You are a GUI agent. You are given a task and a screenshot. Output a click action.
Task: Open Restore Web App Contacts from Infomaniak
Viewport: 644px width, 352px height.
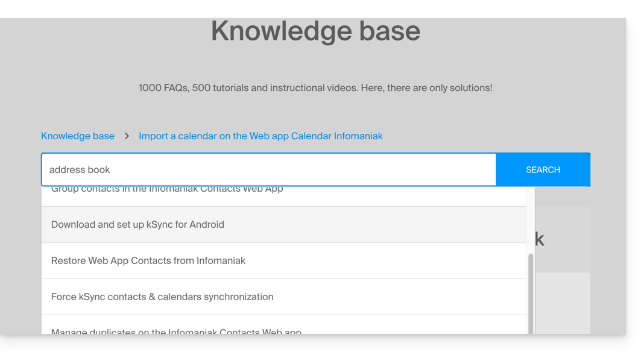(148, 261)
